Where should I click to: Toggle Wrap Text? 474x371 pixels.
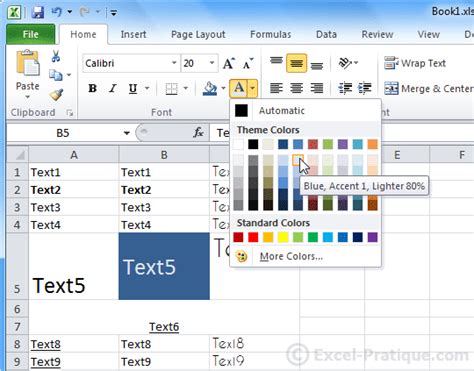415,63
